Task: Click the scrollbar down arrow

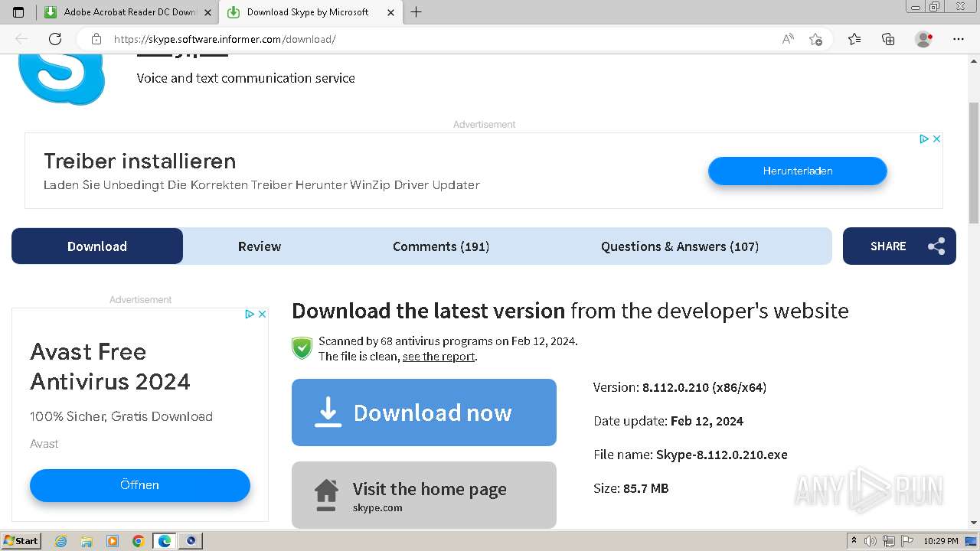Action: coord(973,523)
